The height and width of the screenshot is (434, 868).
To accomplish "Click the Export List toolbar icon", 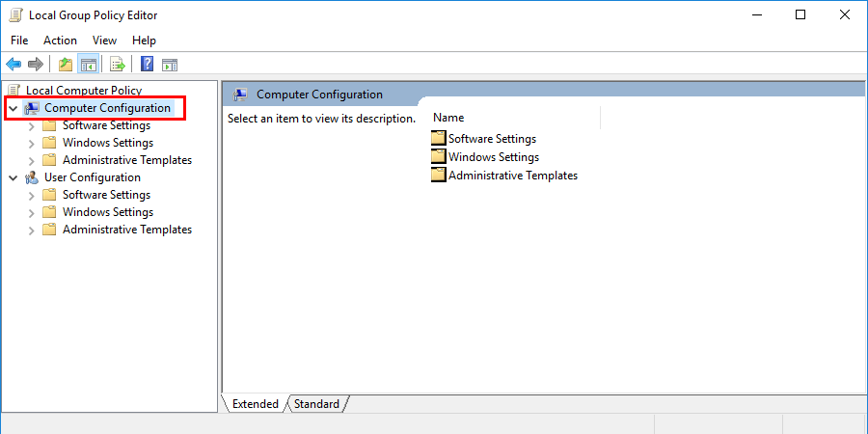I will click(118, 65).
